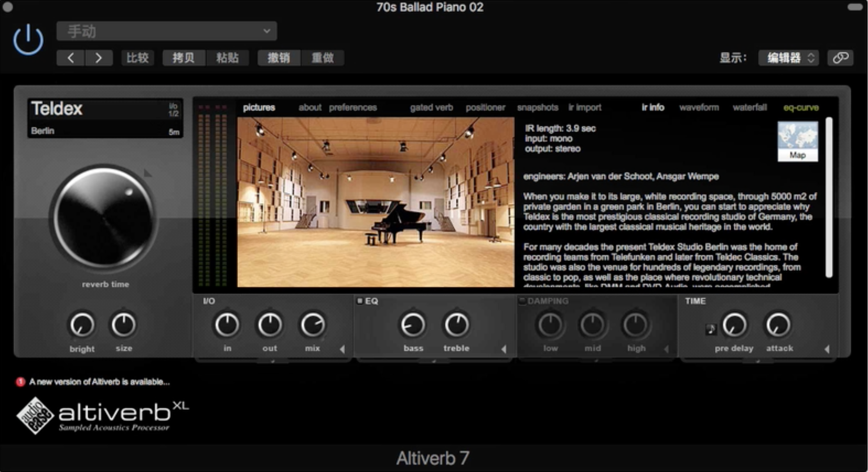Click the input level meters
This screenshot has width=868, height=472.
[x=213, y=195]
